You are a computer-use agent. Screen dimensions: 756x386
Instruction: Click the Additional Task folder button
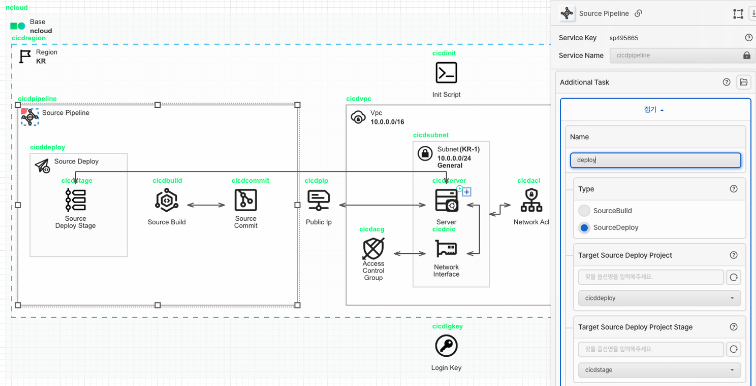click(x=743, y=82)
